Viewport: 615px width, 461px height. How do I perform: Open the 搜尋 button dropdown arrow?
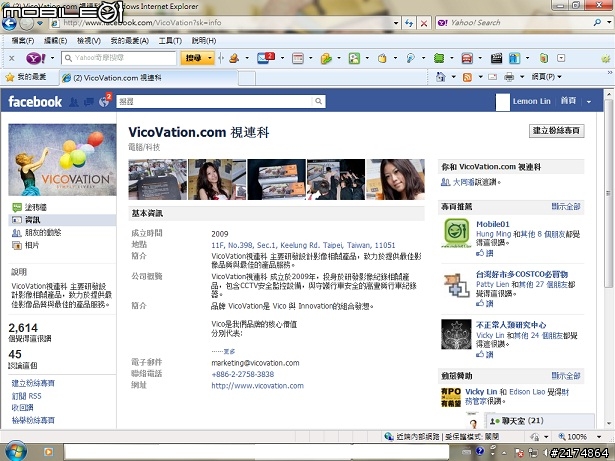click(209, 58)
